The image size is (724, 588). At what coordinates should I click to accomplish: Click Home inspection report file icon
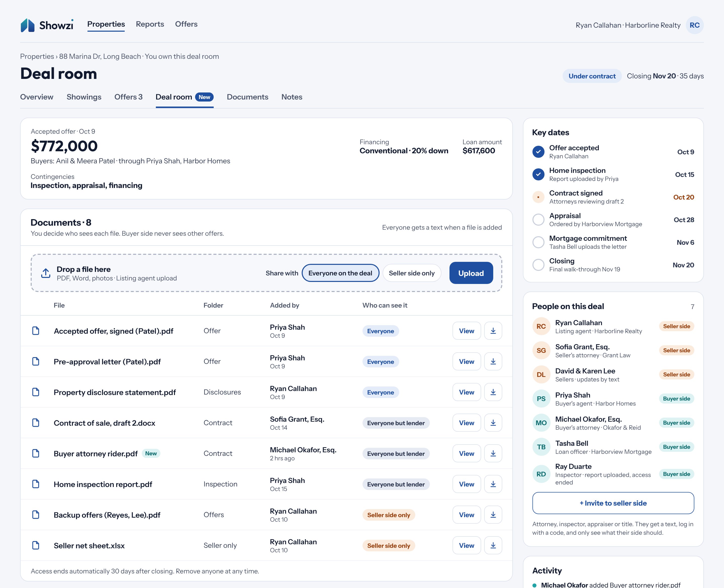pyautogui.click(x=36, y=484)
